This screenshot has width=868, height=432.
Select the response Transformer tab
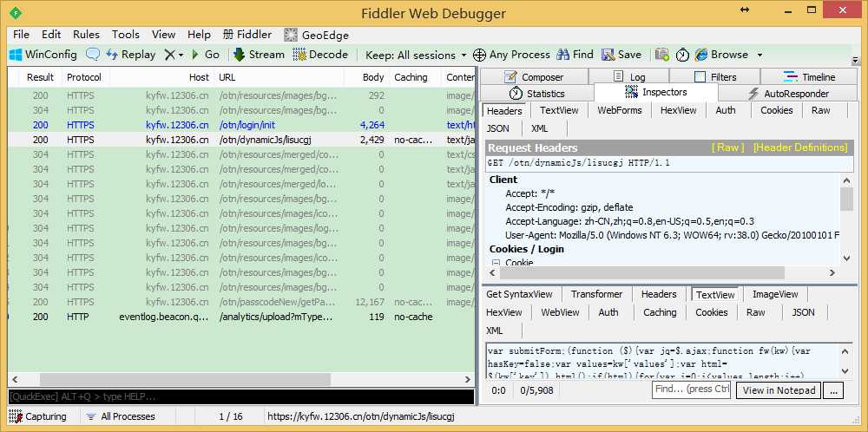[x=597, y=294]
